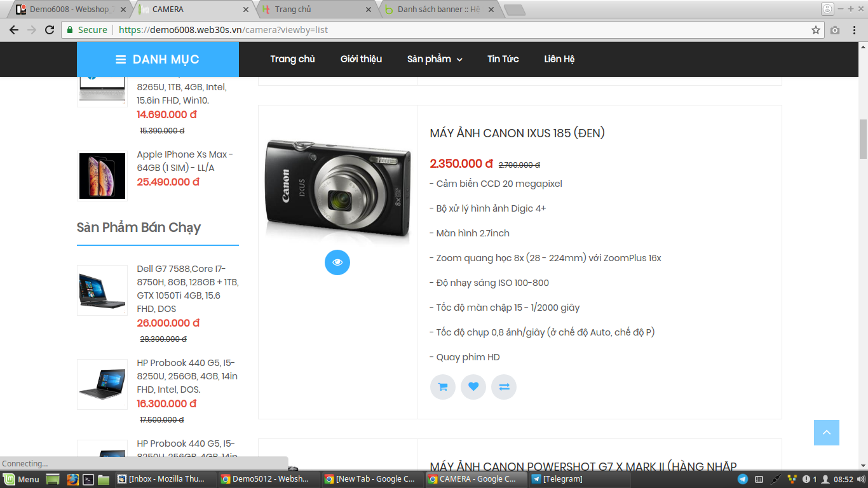Switch to Inbox - Mozilla Thunderbird window

tap(167, 479)
